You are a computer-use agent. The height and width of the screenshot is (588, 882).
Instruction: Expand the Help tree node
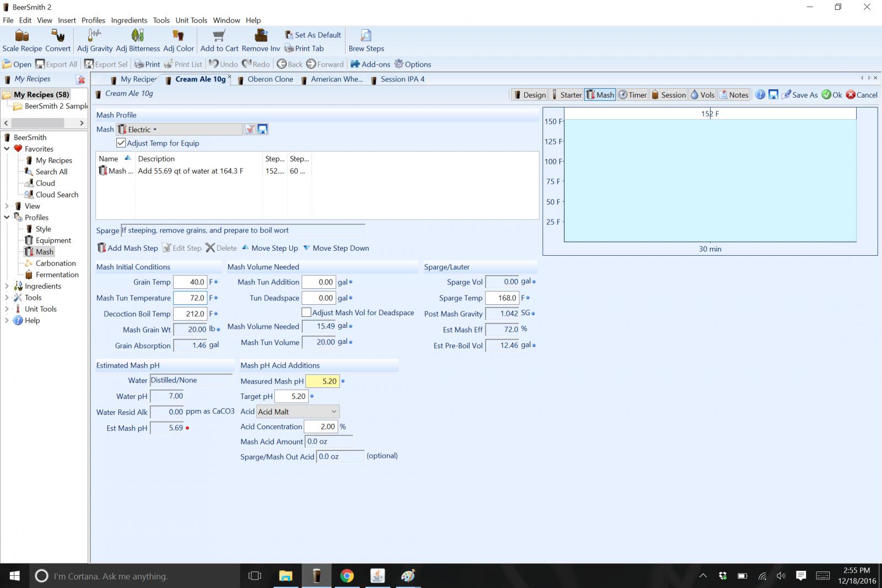point(7,320)
